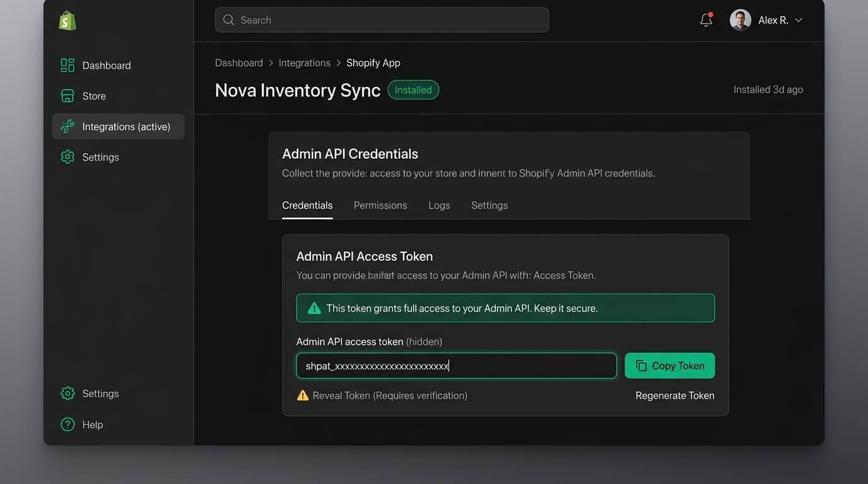This screenshot has height=484, width=868.
Task: Click the Admin API Access Token heading
Action: tap(365, 256)
